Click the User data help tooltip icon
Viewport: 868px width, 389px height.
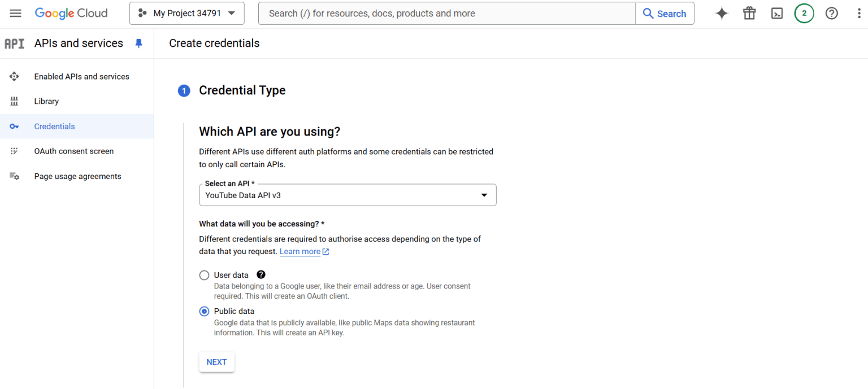click(x=261, y=275)
